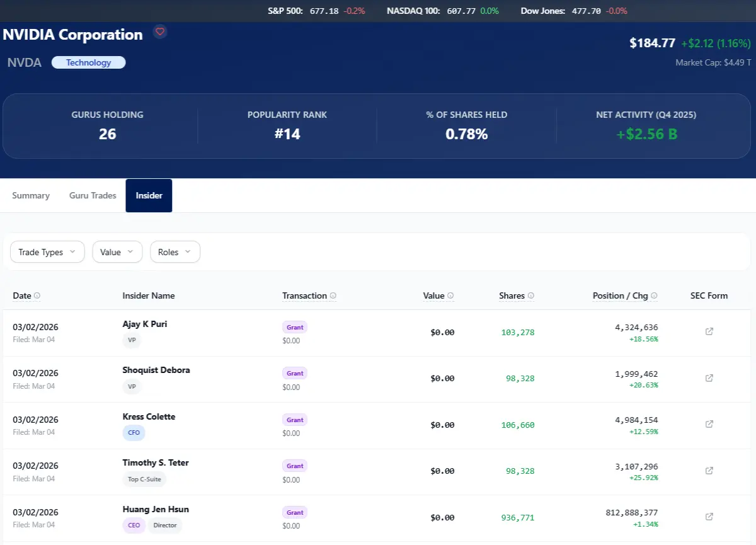The image size is (756, 545).
Task: Click info icon next to Date header
Action: pos(37,295)
